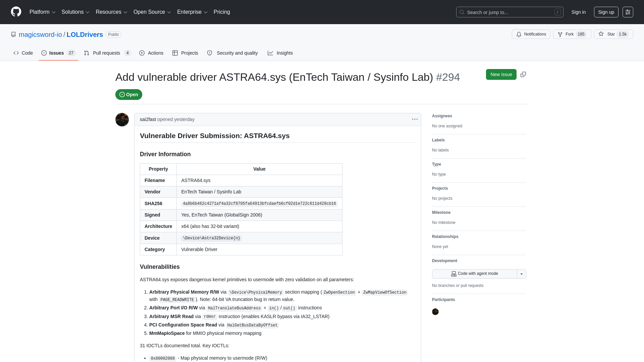Copy the issue link via copy icon
644x362 pixels.
coord(523,74)
